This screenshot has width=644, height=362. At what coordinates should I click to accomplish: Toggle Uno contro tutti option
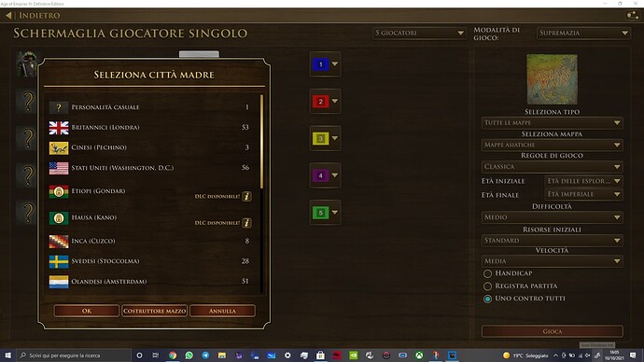pos(487,299)
